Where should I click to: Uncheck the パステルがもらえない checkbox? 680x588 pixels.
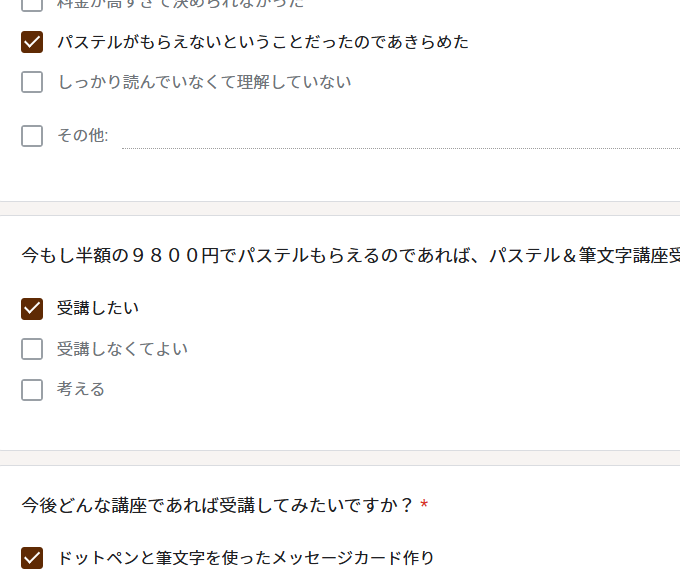(x=32, y=42)
